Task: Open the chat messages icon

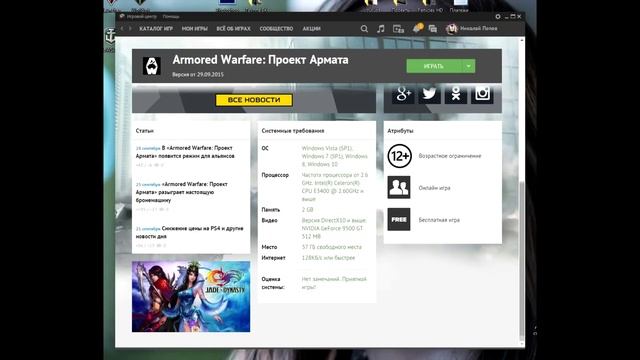Action: 433,29
